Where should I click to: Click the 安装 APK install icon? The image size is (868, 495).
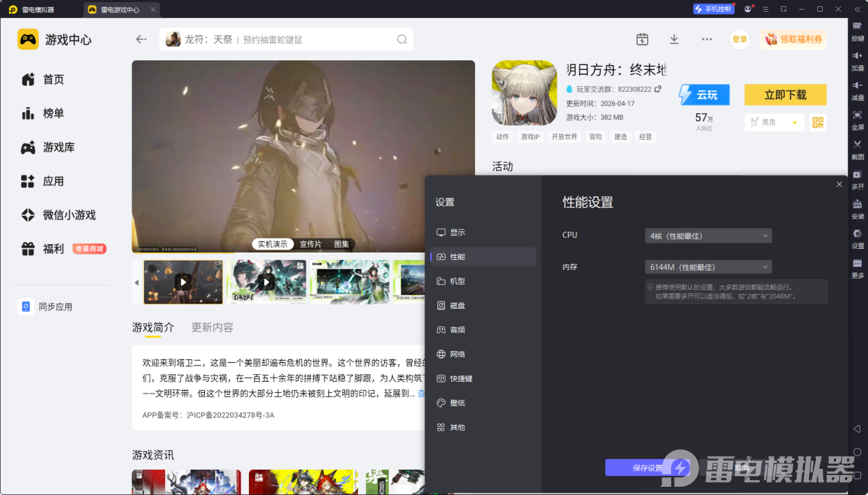[x=857, y=208]
